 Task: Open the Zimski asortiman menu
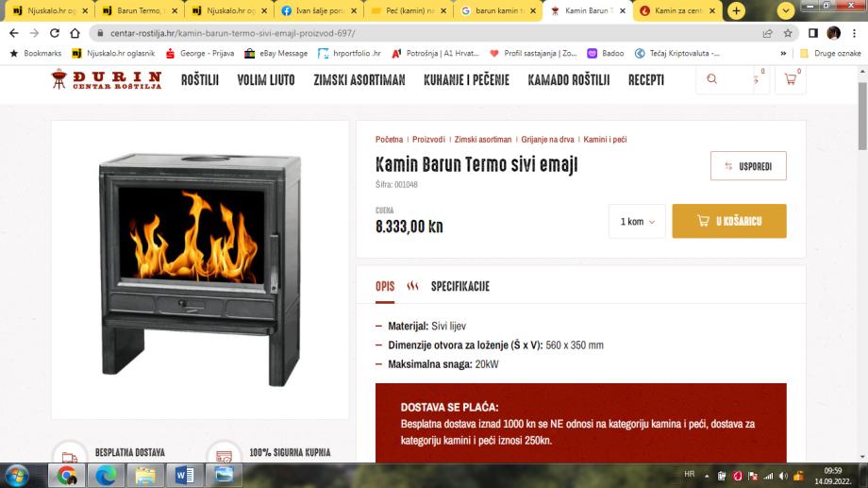click(x=359, y=80)
